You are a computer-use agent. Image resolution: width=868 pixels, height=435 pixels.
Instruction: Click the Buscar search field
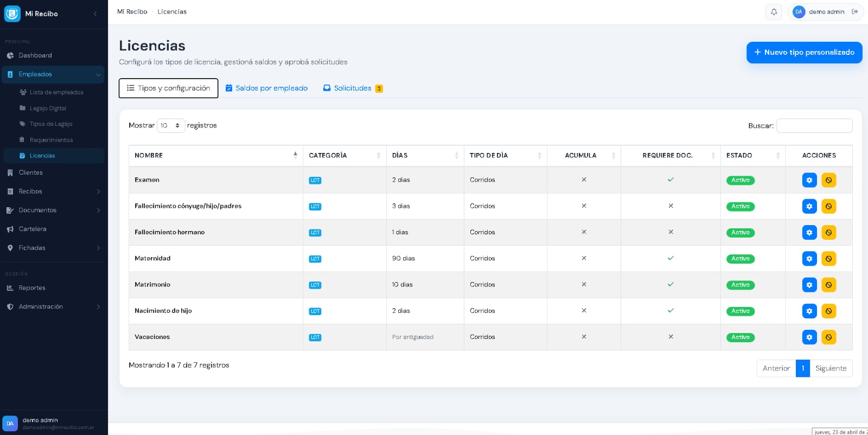tap(814, 126)
